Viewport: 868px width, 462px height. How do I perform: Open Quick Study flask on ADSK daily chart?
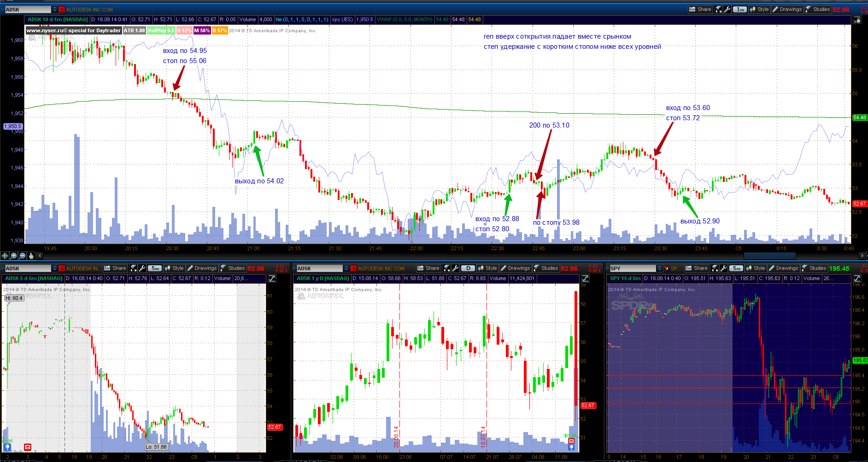click(x=446, y=268)
